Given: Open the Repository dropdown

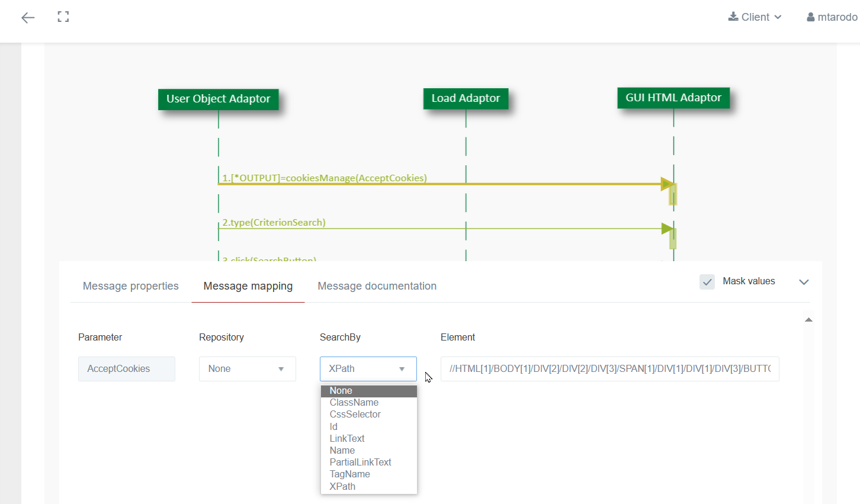Looking at the screenshot, I should click(x=247, y=369).
